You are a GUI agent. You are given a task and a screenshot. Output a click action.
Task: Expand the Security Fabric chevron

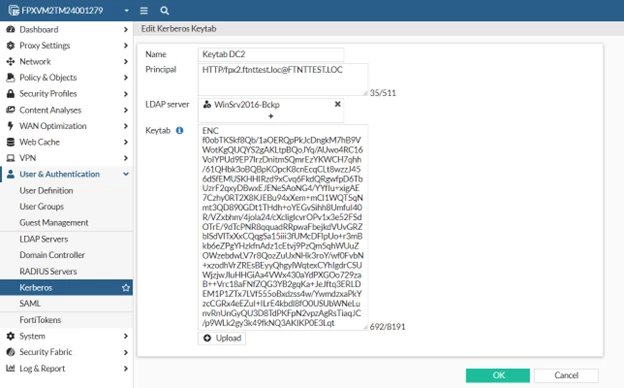tap(126, 352)
